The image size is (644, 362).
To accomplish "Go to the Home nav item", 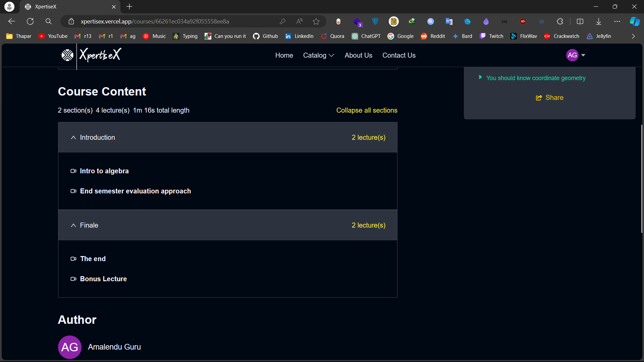I will (284, 55).
